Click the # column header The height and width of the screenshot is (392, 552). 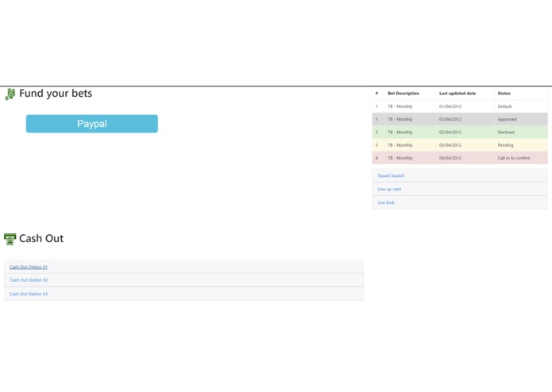click(376, 94)
